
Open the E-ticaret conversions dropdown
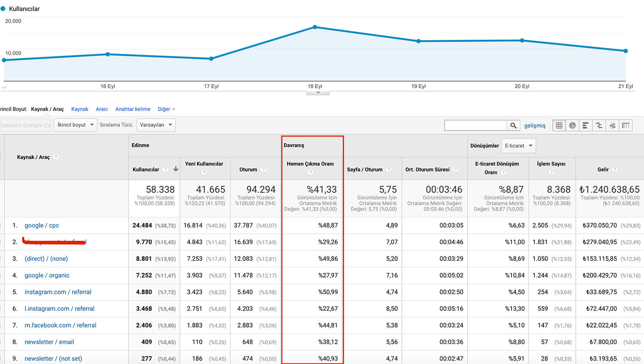tap(519, 146)
